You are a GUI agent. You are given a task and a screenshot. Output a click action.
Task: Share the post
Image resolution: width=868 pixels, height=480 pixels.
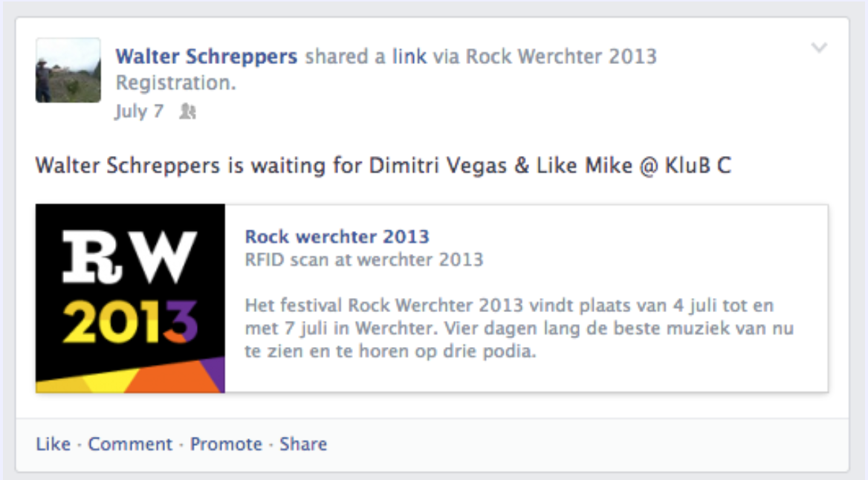pos(302,444)
